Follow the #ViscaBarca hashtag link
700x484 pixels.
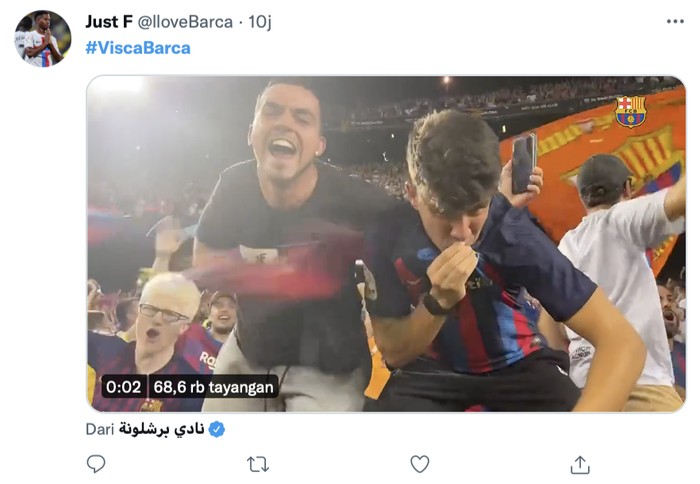137,47
